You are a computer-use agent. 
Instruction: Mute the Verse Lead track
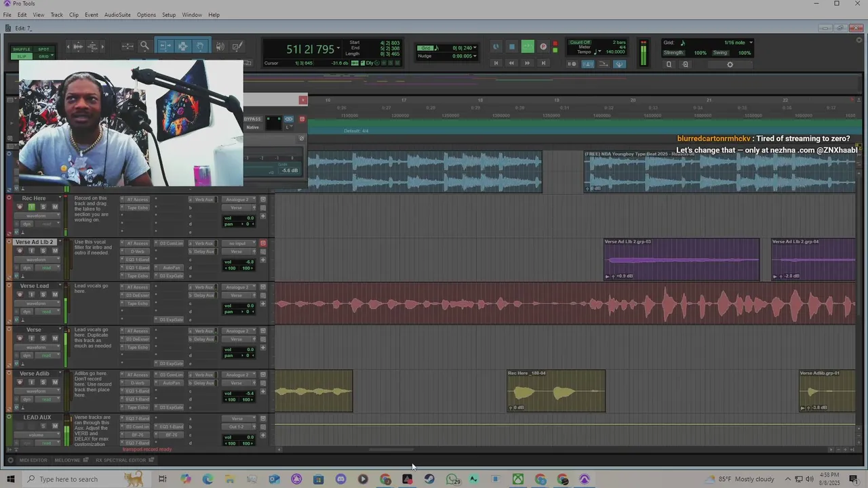[55, 294]
